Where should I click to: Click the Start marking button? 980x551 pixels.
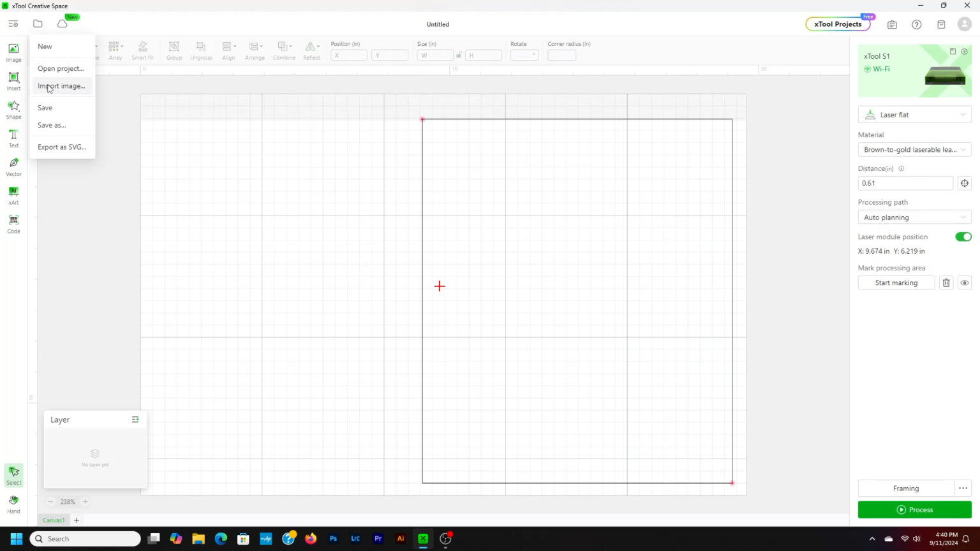click(896, 283)
